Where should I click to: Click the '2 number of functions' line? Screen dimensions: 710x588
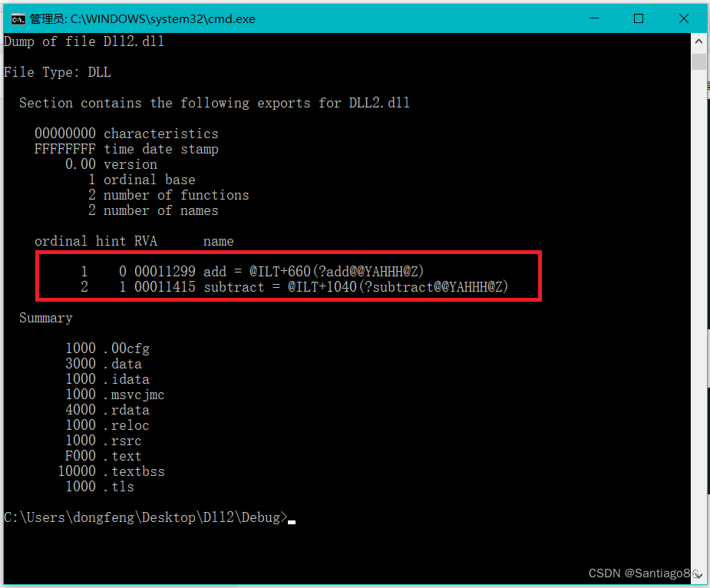click(168, 195)
